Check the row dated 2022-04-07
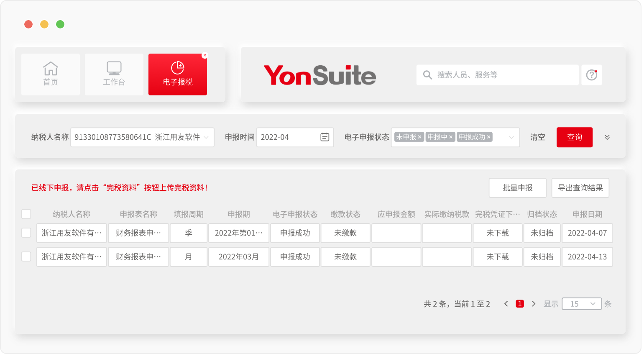The width and height of the screenshot is (644, 354). click(x=26, y=233)
